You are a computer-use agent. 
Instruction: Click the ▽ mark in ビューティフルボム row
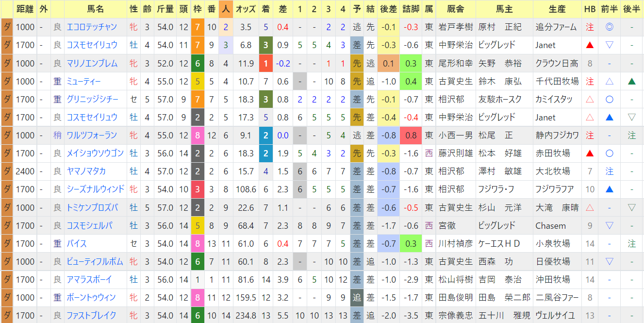(x=610, y=261)
